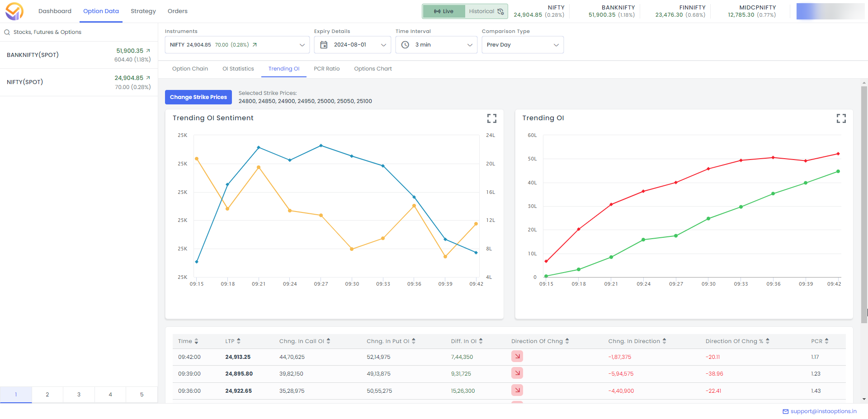Switch to Historical data mode
Screen dimensions: 868x419
[x=481, y=11]
